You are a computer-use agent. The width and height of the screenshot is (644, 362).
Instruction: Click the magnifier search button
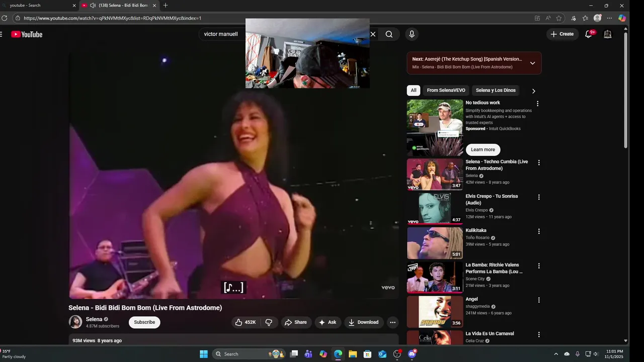pos(389,34)
